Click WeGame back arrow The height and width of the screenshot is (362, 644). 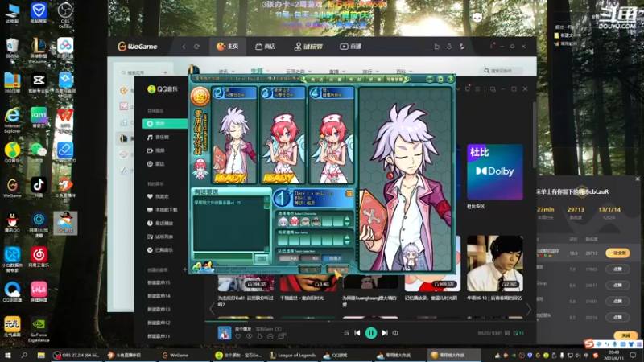(184, 47)
